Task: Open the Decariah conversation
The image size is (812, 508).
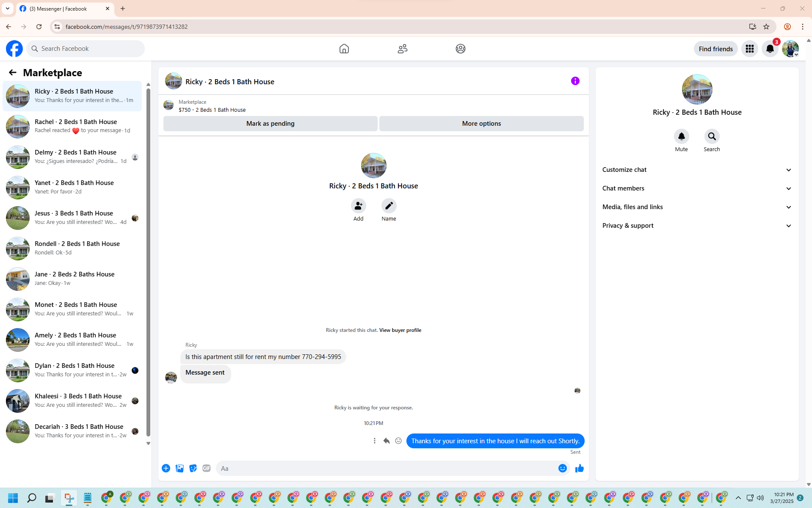Action: point(72,431)
